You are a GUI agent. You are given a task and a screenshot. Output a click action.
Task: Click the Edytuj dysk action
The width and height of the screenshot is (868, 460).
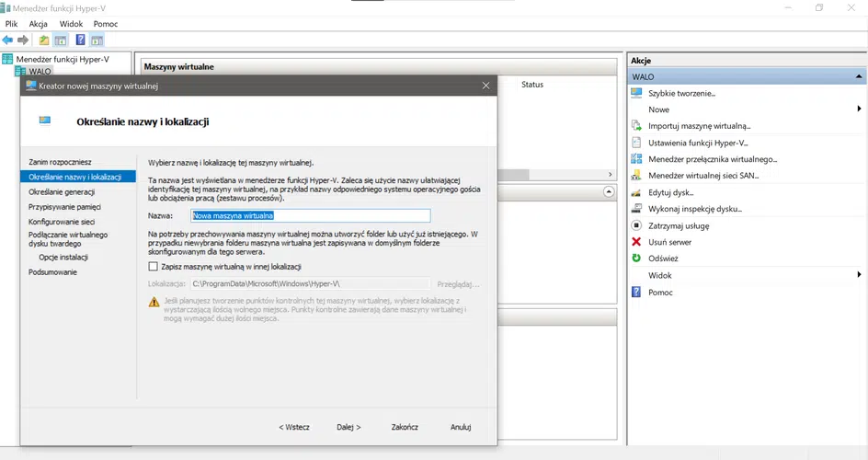click(x=670, y=192)
